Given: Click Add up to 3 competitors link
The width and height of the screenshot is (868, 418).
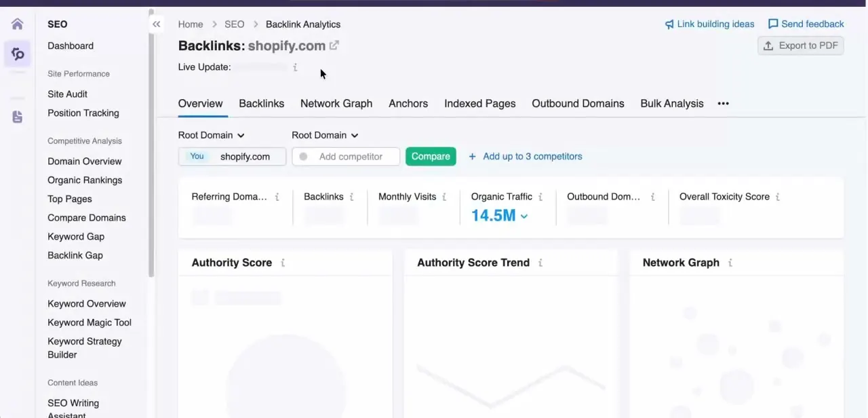Looking at the screenshot, I should click(532, 156).
